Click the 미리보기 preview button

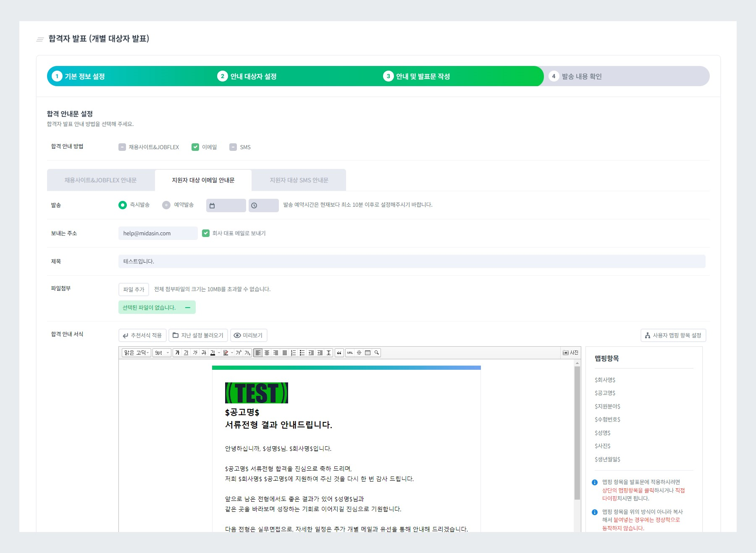(x=249, y=335)
